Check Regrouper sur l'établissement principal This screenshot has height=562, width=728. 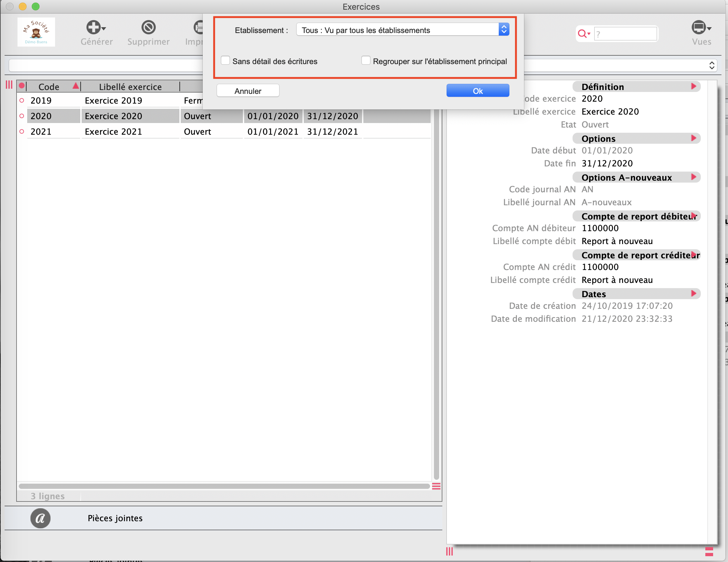(366, 61)
